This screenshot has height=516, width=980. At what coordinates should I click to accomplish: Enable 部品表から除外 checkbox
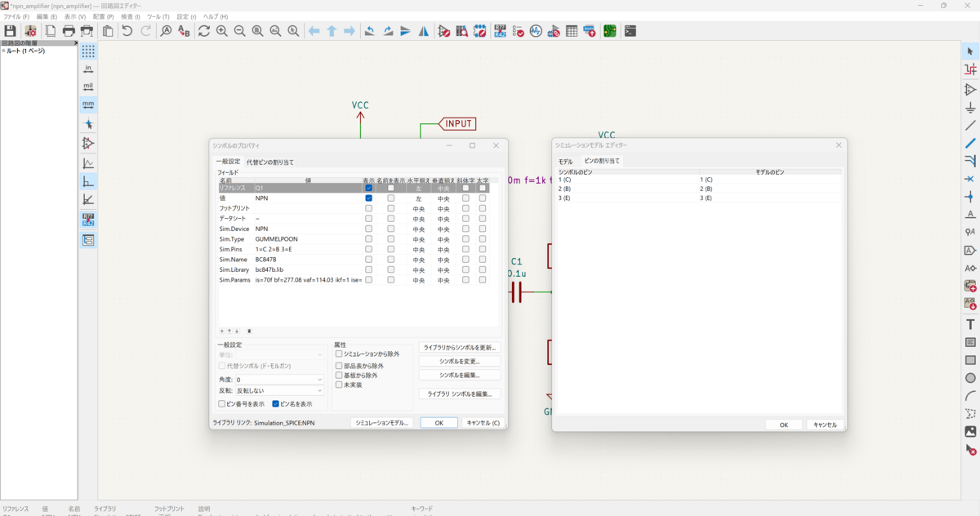(x=339, y=366)
